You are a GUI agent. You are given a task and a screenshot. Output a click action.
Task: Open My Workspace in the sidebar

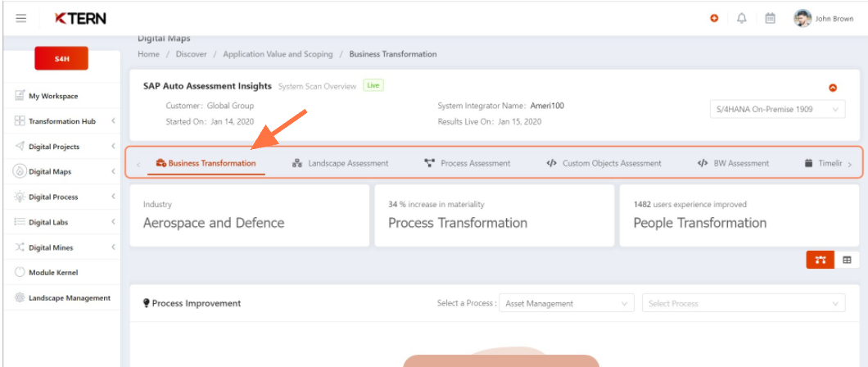click(x=62, y=96)
